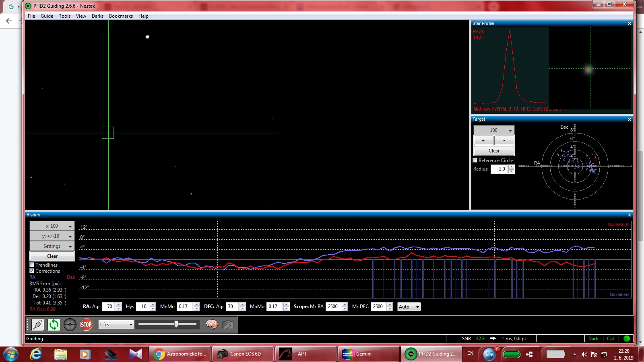Toggle the Corrections checkbox
The height and width of the screenshot is (362, 644).
32,271
